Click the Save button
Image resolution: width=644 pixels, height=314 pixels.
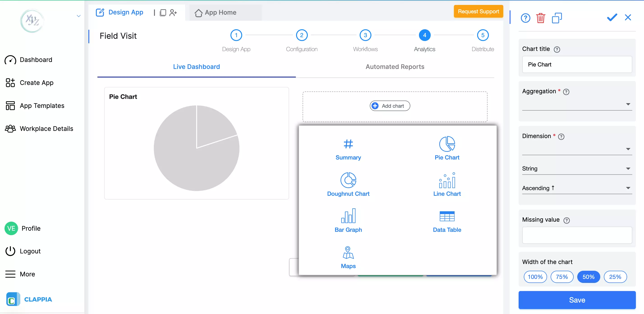click(577, 300)
